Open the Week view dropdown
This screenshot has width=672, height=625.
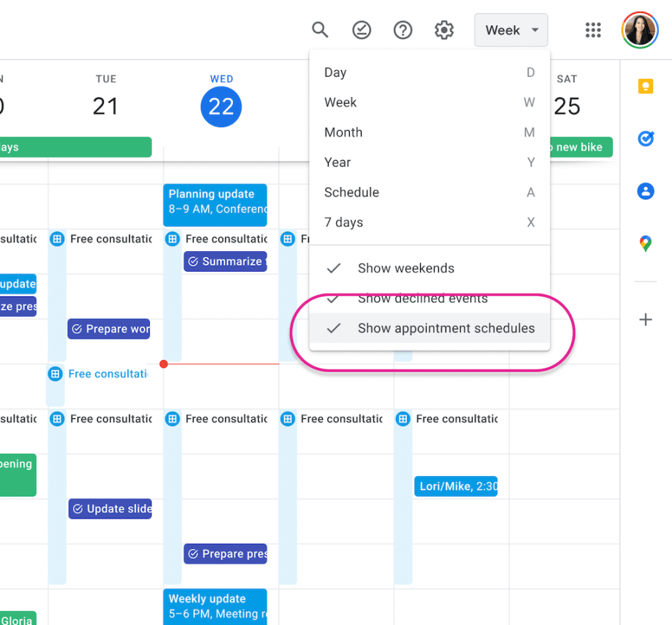(x=511, y=30)
